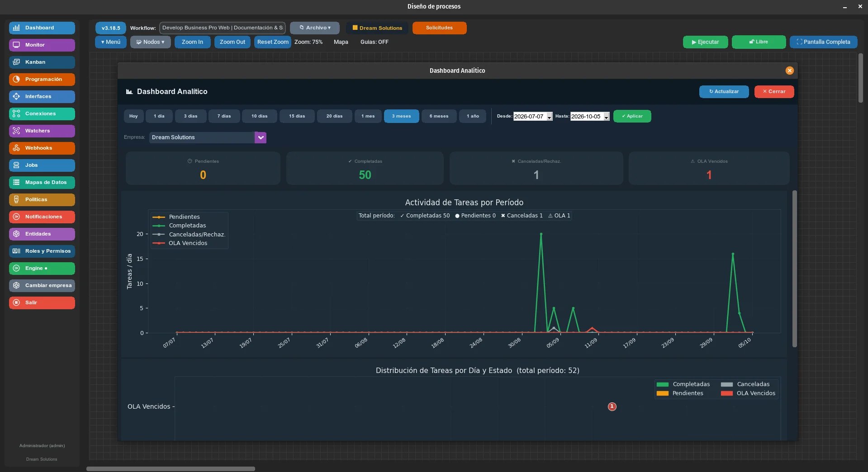Close dialog with orange X icon
This screenshot has width=868, height=472.
(x=789, y=71)
